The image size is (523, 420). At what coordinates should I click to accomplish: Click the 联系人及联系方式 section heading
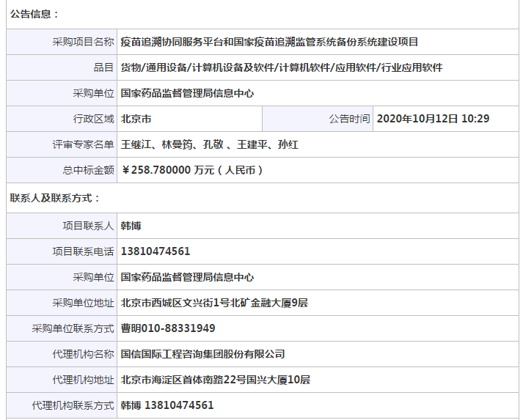click(56, 198)
